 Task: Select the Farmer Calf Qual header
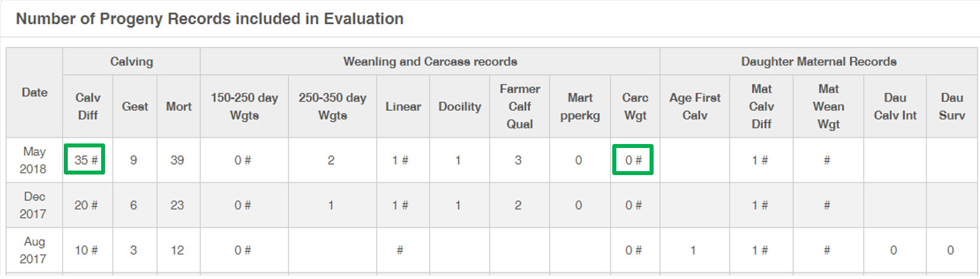tap(520, 106)
